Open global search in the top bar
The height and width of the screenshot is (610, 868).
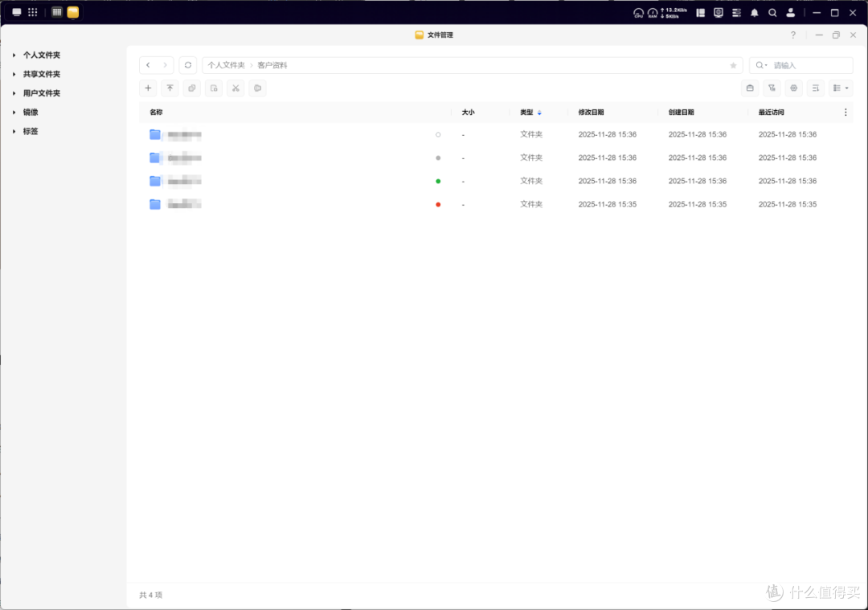[773, 12]
